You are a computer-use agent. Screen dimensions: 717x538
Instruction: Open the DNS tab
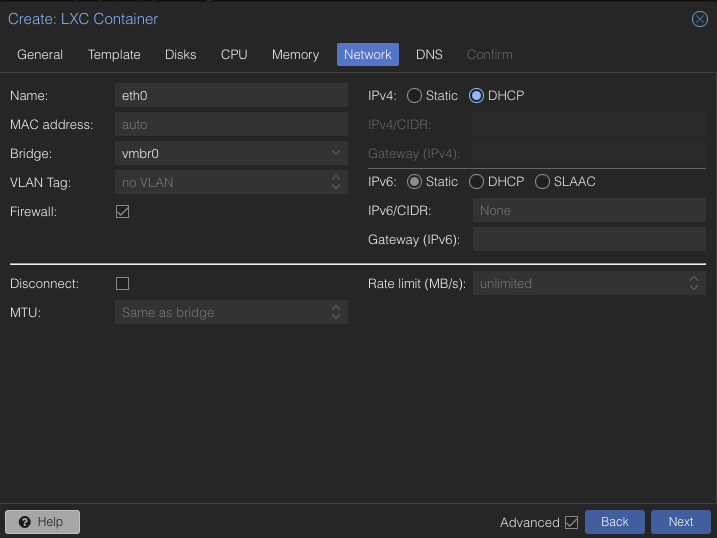(x=429, y=55)
